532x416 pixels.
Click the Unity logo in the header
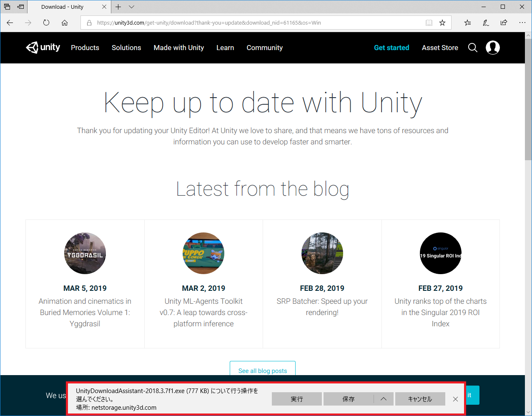tap(43, 48)
